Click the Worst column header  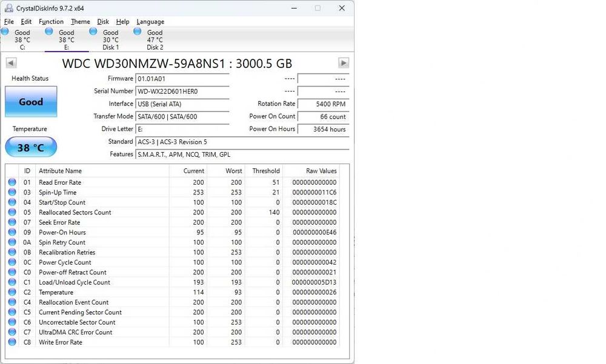(x=225, y=171)
